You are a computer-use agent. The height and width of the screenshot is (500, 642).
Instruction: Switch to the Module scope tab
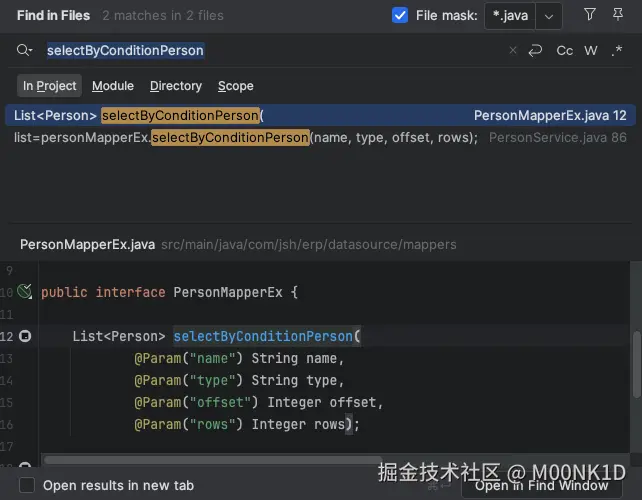click(x=113, y=86)
